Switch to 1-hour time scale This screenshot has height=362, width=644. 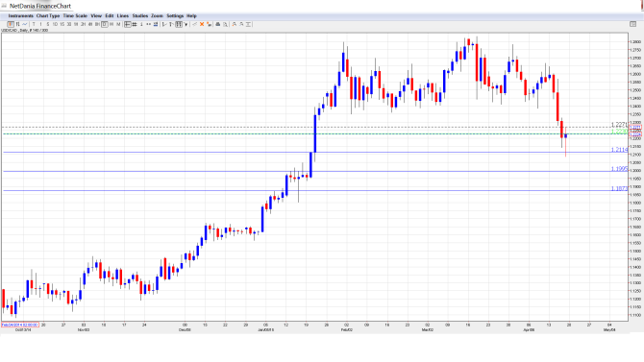click(76, 24)
